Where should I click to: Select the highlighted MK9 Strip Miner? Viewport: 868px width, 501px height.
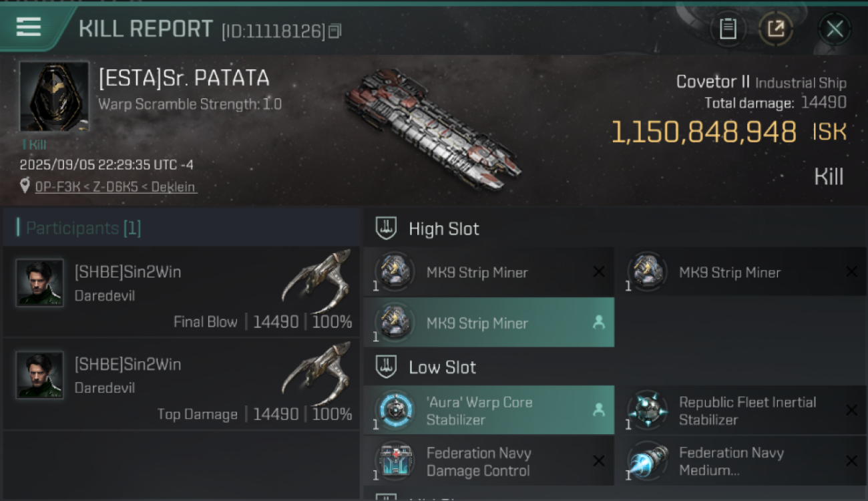pyautogui.click(x=489, y=323)
